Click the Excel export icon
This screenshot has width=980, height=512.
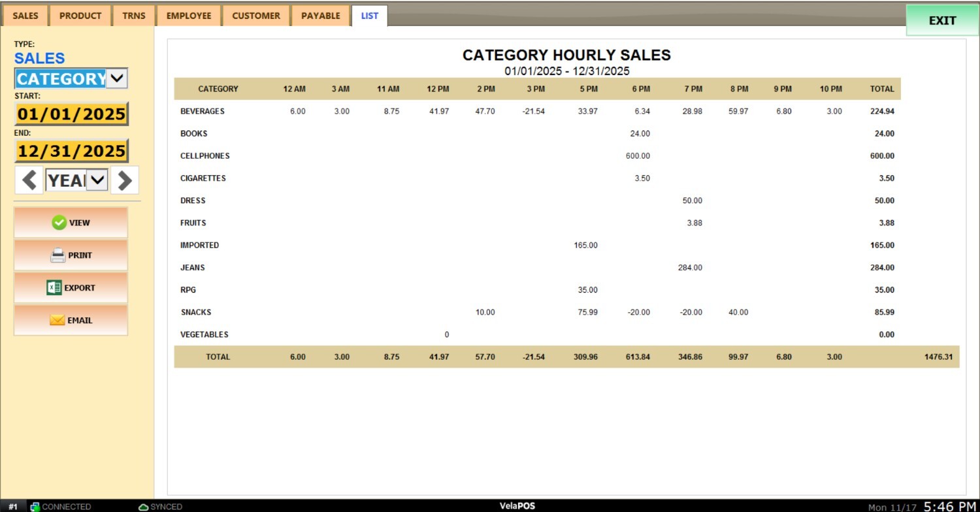(54, 287)
